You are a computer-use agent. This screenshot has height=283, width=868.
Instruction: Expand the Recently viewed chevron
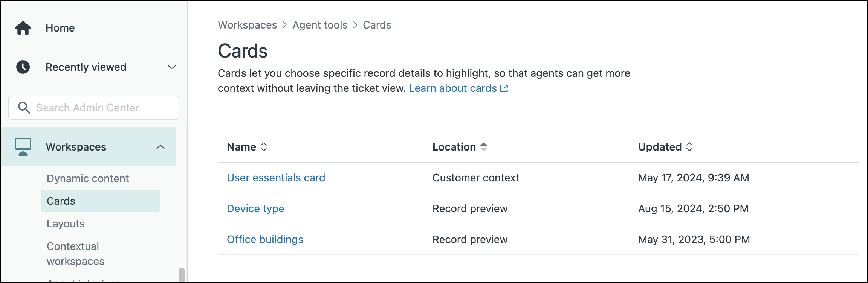point(172,67)
